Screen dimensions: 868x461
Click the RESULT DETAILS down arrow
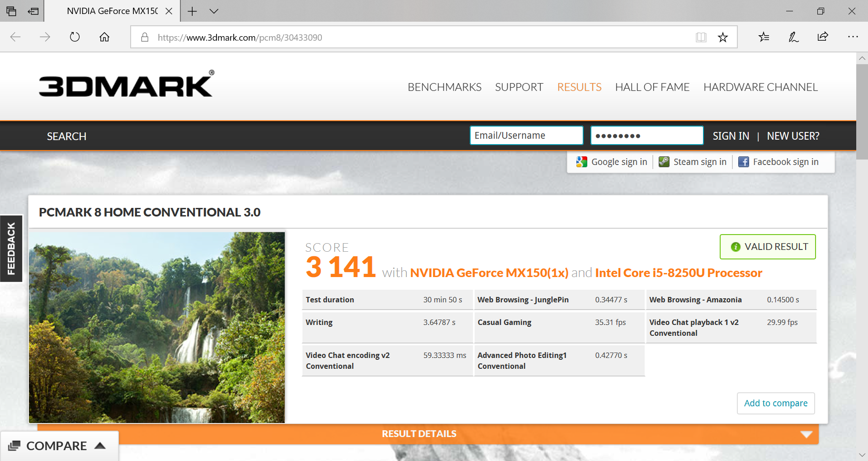(806, 434)
